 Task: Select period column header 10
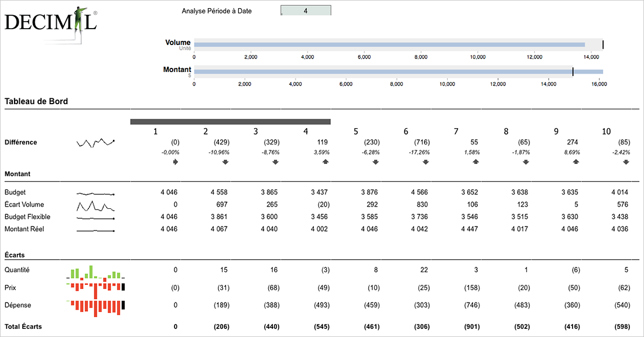[606, 132]
